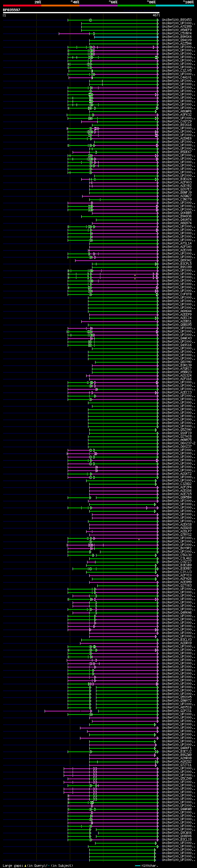Select the UniRef100_A2EYR2 label
Image resolution: width=197 pixels, height=868 pixels.
coord(177,186)
